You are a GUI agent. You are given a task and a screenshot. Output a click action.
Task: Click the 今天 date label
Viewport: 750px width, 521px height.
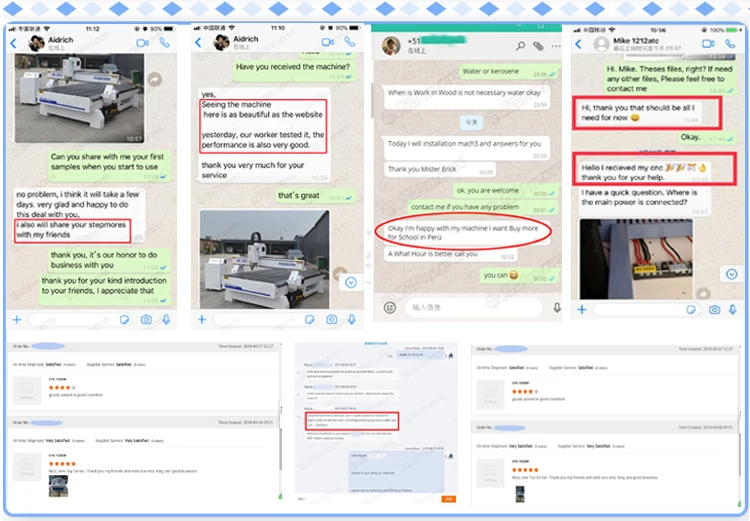(x=471, y=122)
